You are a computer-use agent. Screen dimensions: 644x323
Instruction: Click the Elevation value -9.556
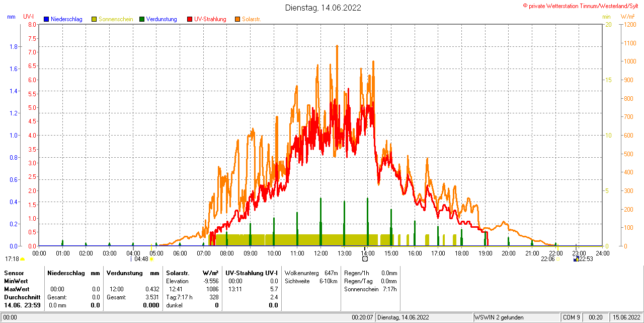[210, 281]
